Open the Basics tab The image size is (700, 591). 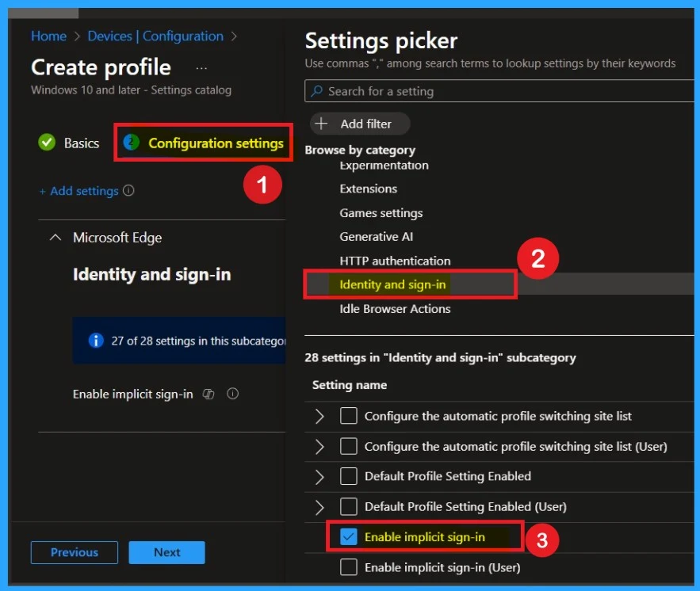[69, 143]
